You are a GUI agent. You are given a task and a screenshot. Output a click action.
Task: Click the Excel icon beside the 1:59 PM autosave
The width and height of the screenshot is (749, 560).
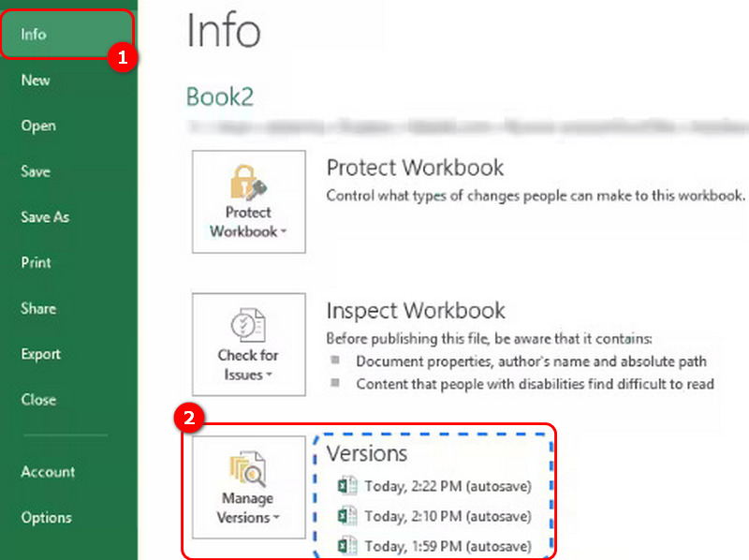tap(348, 544)
